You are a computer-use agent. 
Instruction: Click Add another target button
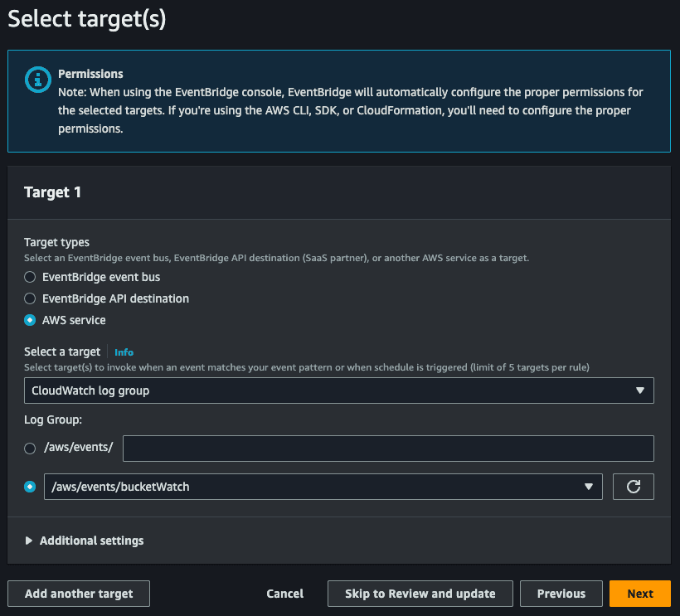click(x=79, y=594)
